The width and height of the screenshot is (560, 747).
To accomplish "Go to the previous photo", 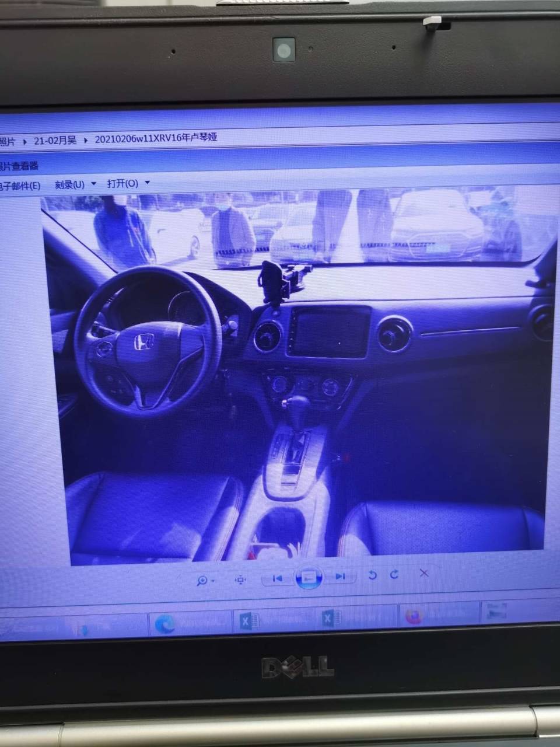I will click(278, 578).
